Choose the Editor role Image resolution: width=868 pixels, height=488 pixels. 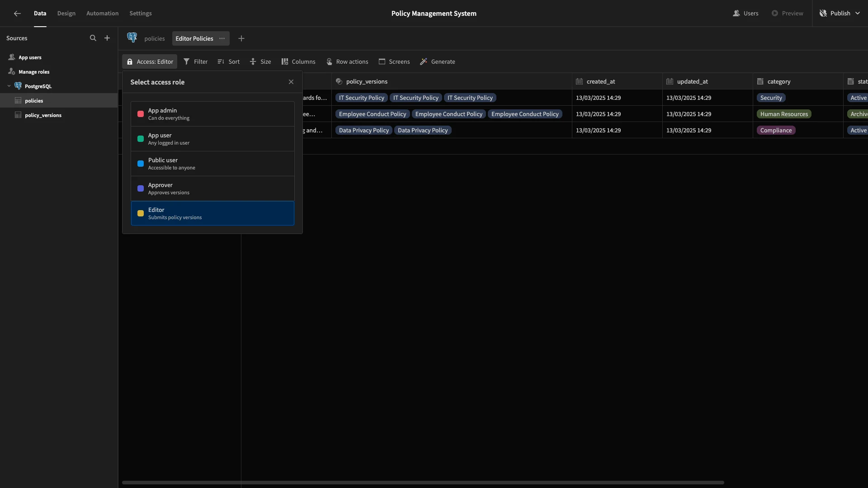212,213
